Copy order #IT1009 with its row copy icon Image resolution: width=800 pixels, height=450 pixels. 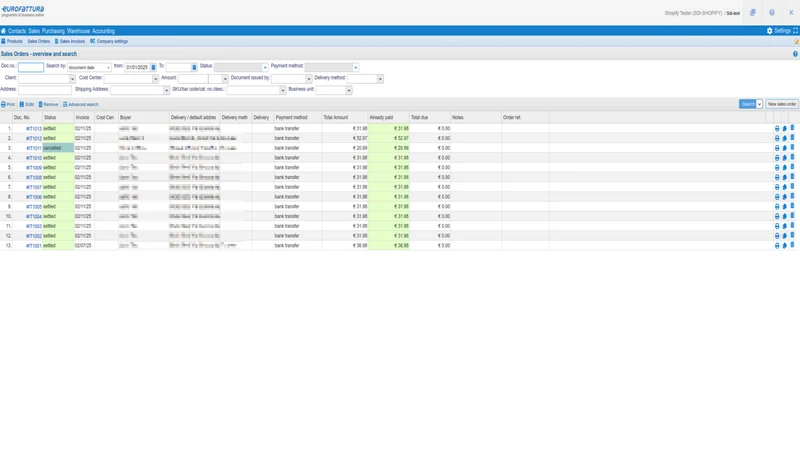point(785,168)
